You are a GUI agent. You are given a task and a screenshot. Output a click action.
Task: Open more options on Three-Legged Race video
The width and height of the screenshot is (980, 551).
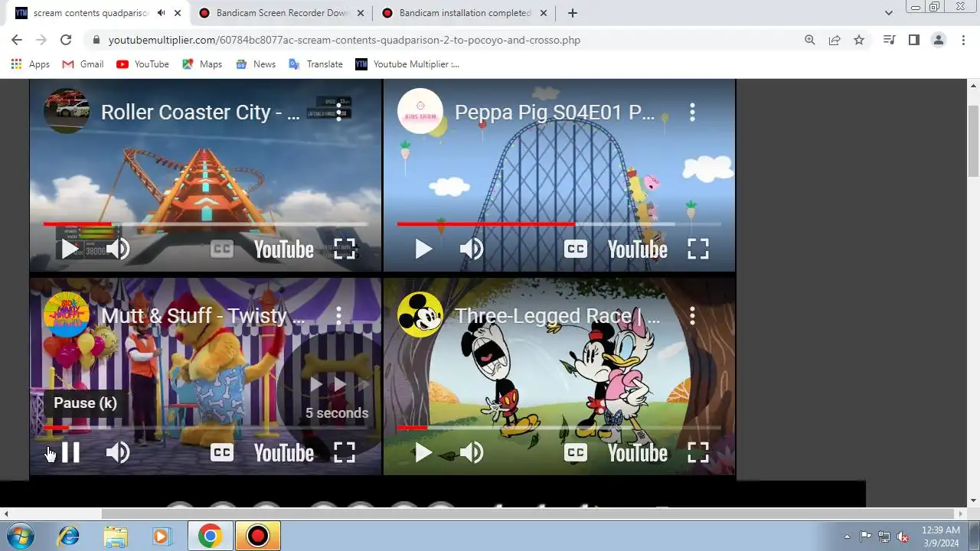[692, 315]
